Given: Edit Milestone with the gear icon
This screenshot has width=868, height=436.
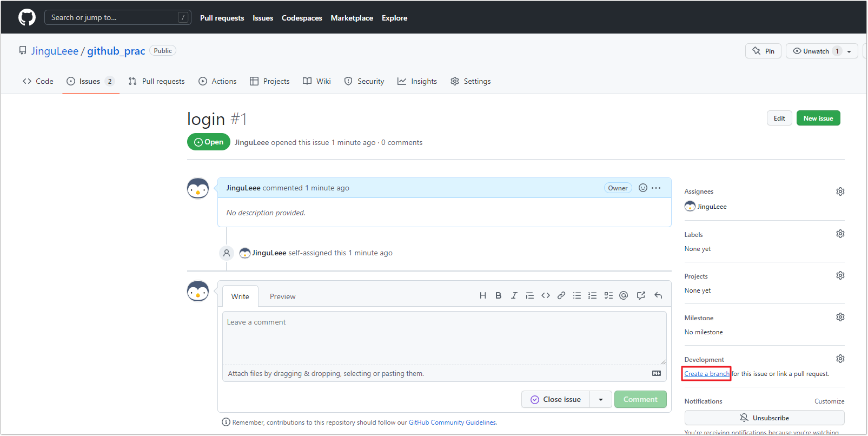Looking at the screenshot, I should 840,317.
